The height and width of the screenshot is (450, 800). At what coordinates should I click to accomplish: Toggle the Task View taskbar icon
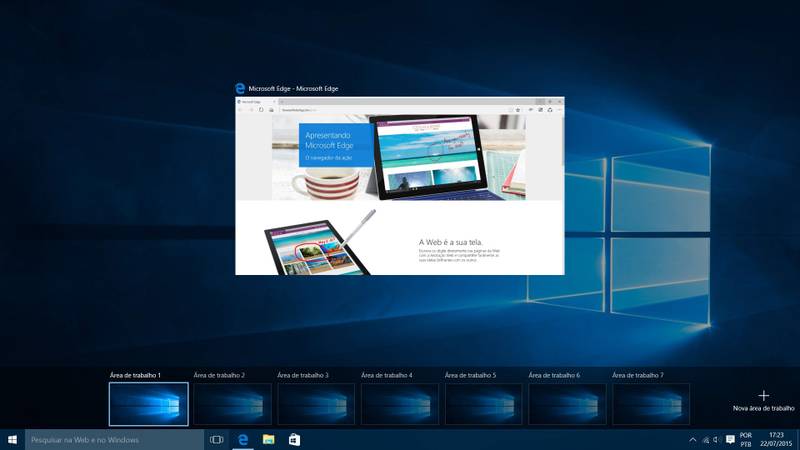(x=216, y=440)
